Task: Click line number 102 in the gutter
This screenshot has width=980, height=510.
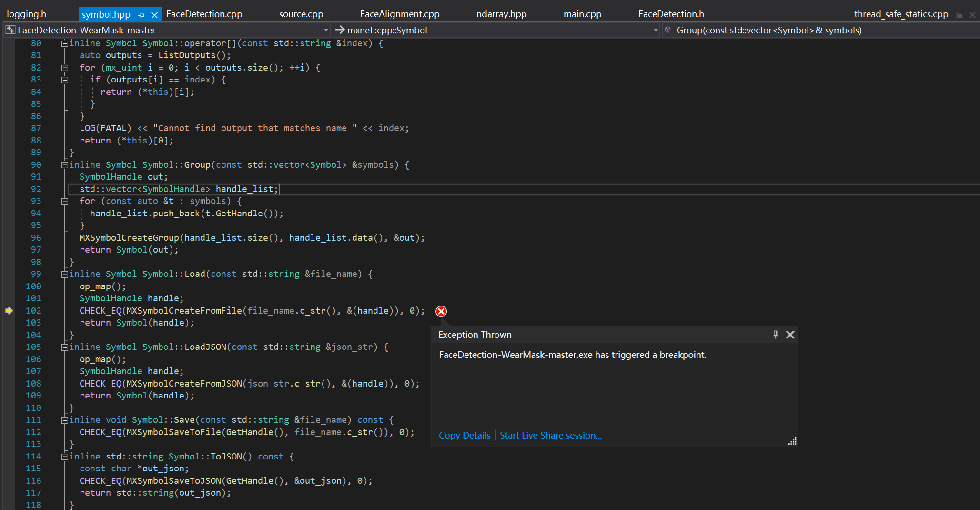Action: 33,311
